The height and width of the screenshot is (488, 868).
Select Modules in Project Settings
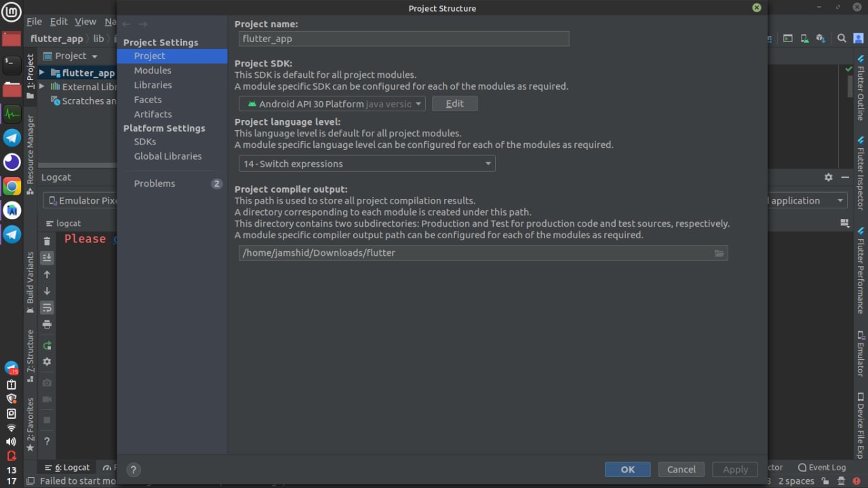153,71
